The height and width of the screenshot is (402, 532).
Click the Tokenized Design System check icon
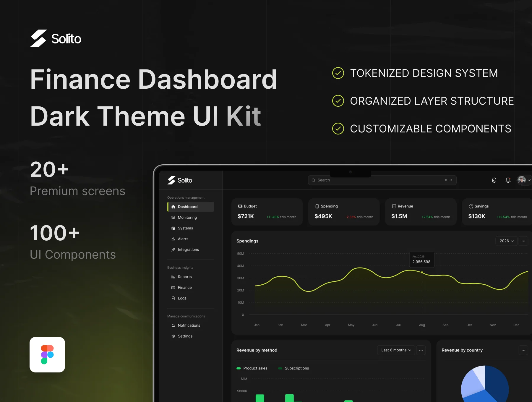(338, 73)
